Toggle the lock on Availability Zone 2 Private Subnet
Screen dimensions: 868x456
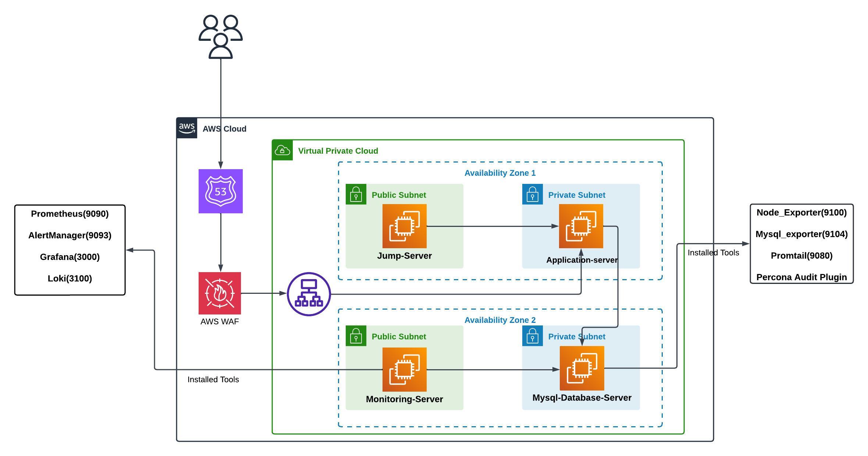tap(532, 336)
